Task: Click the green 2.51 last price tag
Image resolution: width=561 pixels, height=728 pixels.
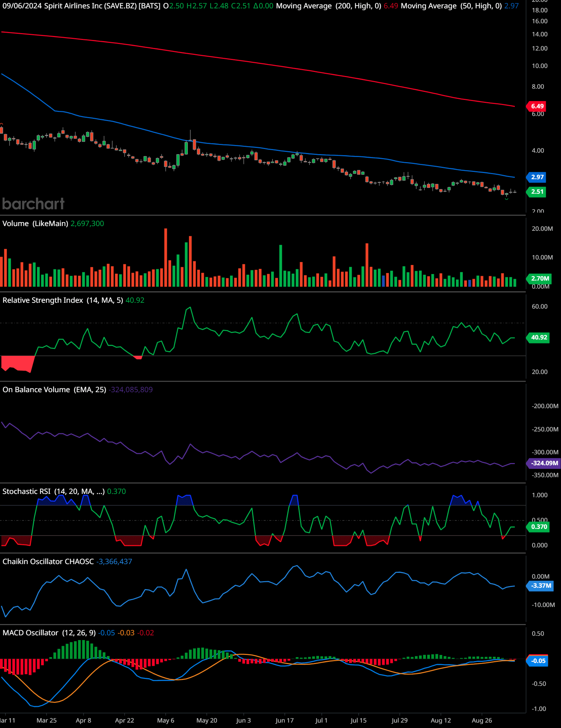Action: tap(537, 192)
